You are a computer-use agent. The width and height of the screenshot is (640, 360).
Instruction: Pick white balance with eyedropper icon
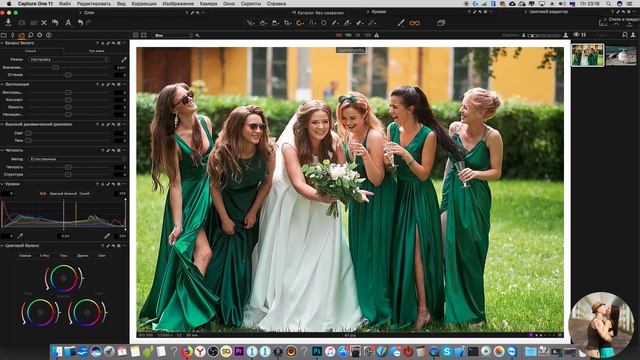tap(124, 60)
